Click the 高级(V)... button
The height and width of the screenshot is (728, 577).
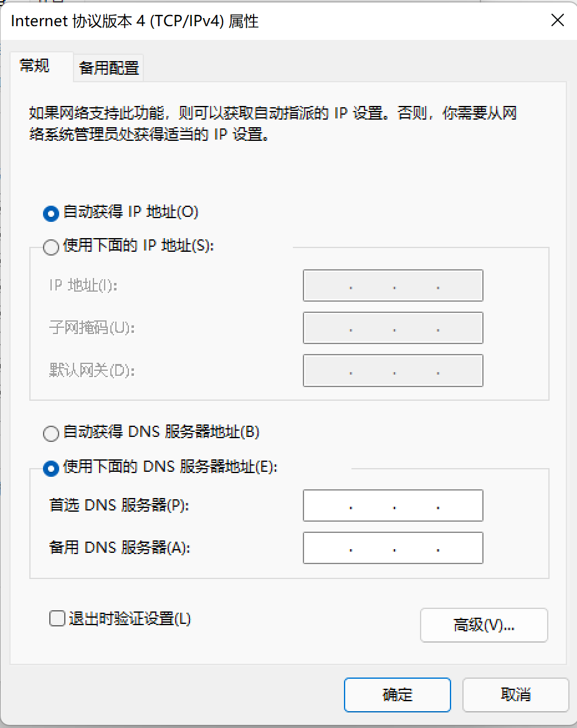coord(484,625)
